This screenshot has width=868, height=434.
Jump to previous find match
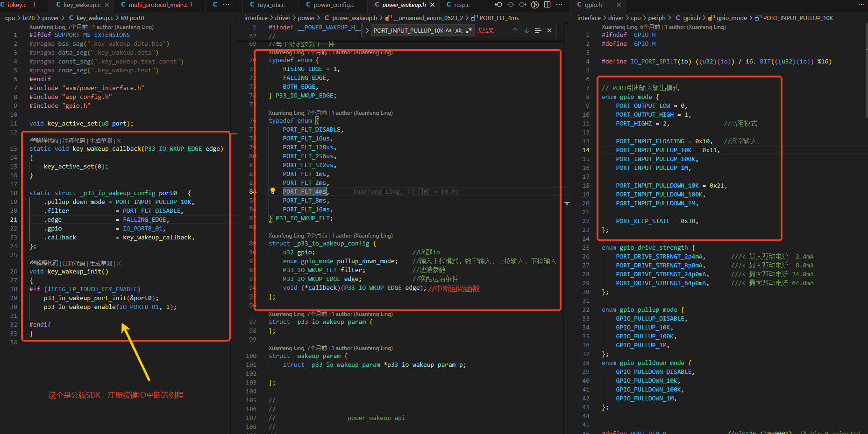tap(515, 30)
